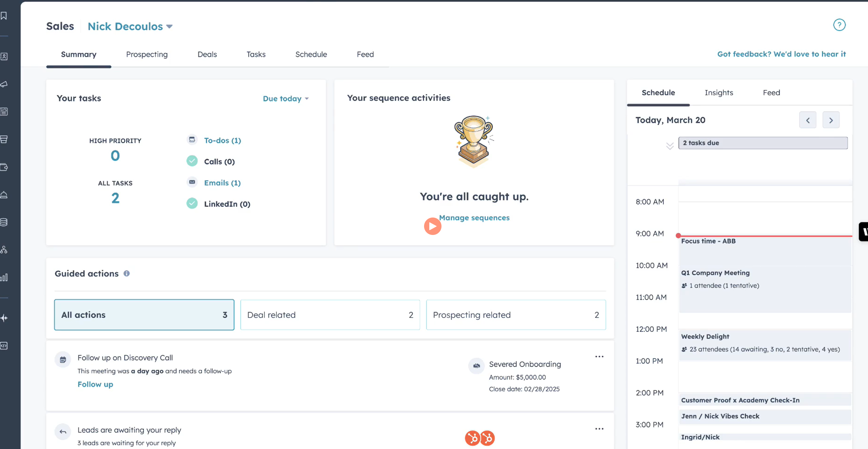Screen dimensions: 868x449
Task: Click the All Tasks count of 2
Action: click(x=115, y=198)
